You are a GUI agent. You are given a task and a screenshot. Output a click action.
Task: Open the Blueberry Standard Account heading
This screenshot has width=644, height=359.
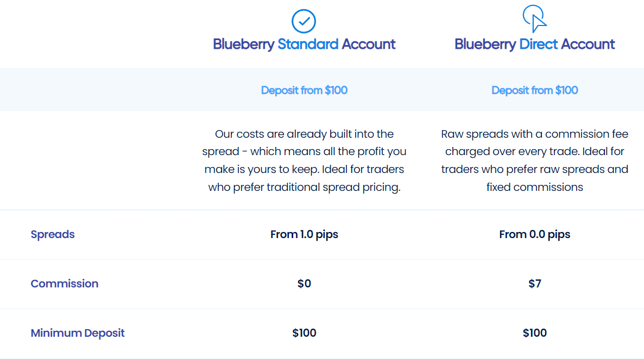pos(304,44)
